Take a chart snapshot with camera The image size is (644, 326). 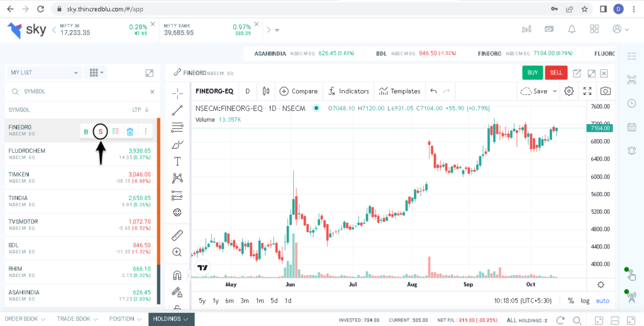(x=606, y=91)
